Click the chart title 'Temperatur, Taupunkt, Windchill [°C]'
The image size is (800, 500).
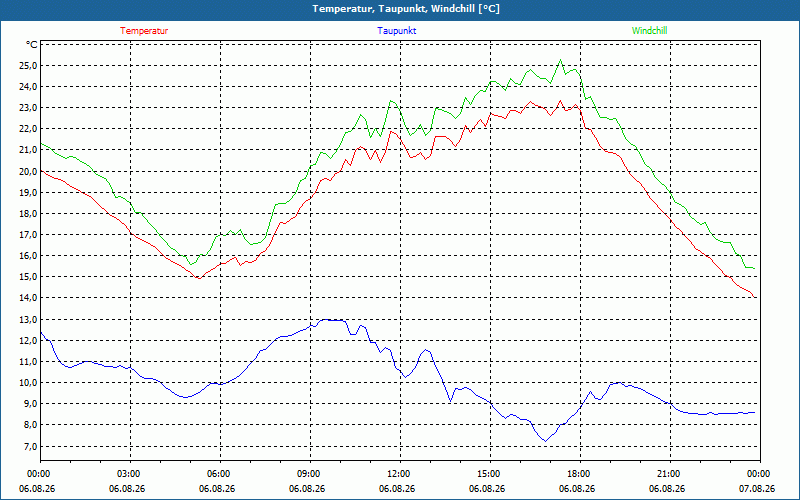tap(406, 9)
